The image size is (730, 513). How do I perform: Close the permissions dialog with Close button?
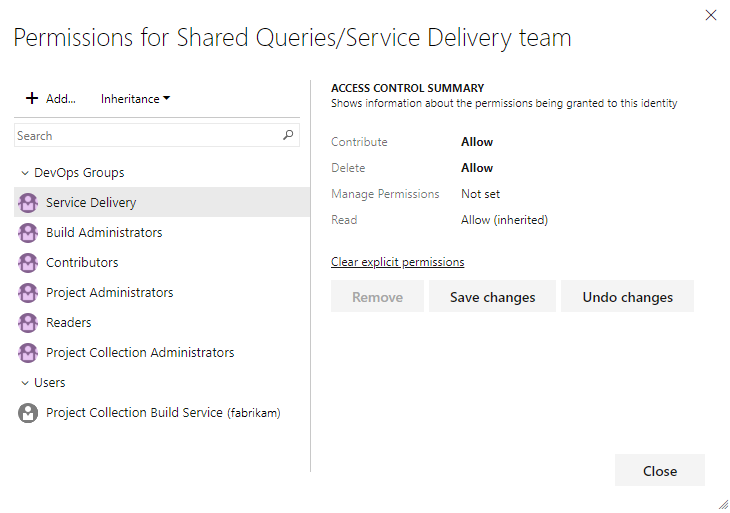[x=659, y=471]
